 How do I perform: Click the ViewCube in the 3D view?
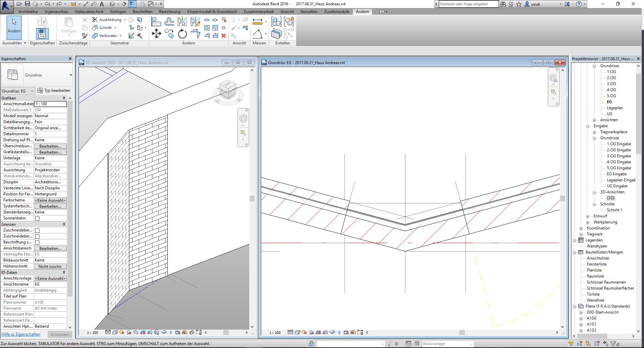pyautogui.click(x=228, y=90)
